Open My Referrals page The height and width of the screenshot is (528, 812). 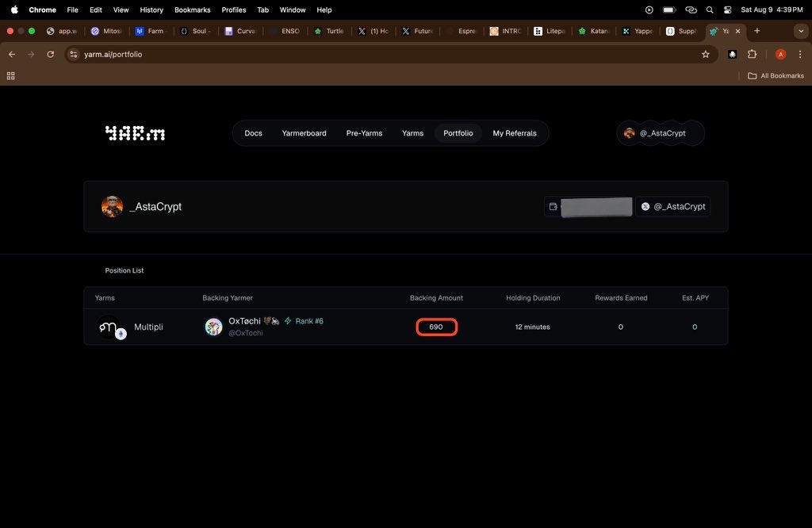tap(514, 133)
